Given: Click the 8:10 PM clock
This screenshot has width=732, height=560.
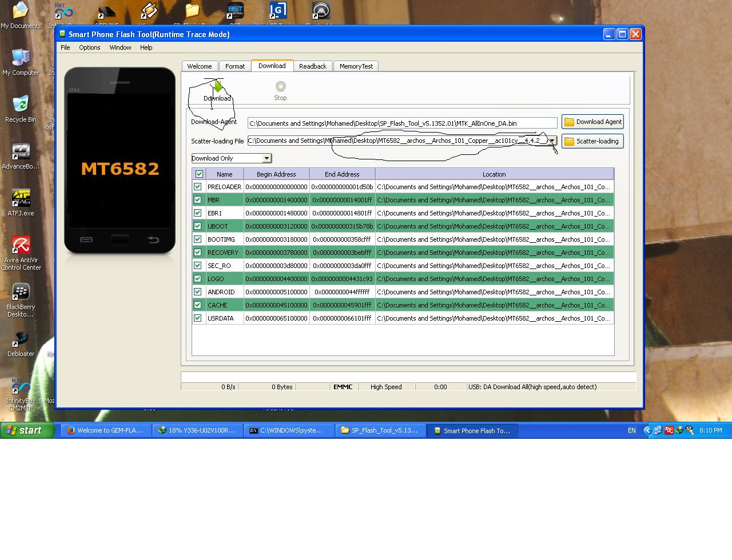Looking at the screenshot, I should (x=710, y=430).
